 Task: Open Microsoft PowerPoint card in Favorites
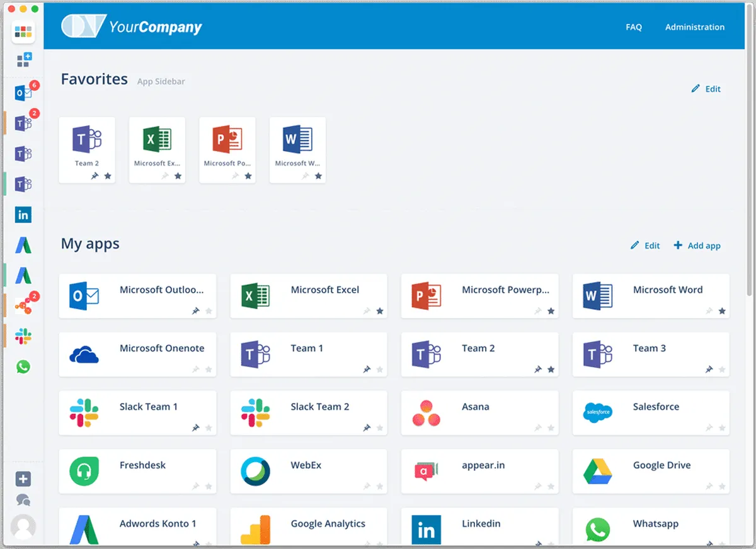pyautogui.click(x=227, y=150)
